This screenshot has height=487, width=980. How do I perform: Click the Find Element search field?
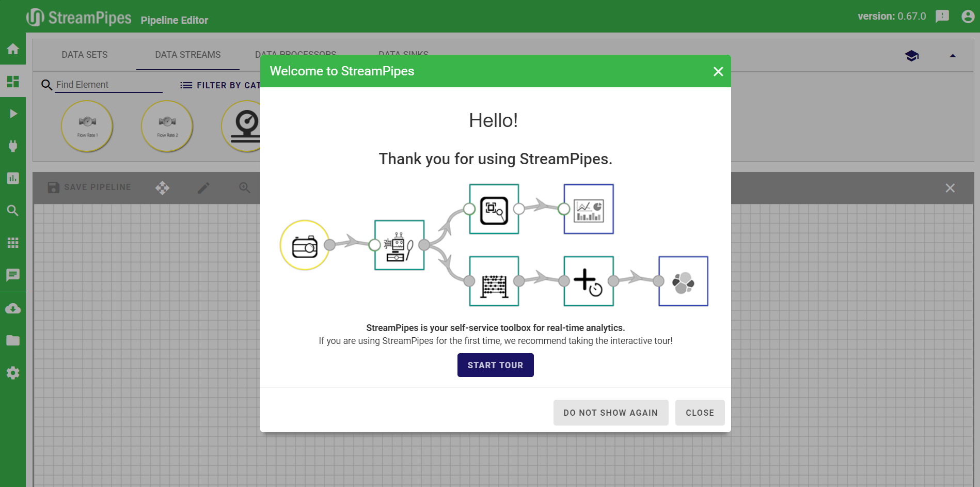click(108, 85)
